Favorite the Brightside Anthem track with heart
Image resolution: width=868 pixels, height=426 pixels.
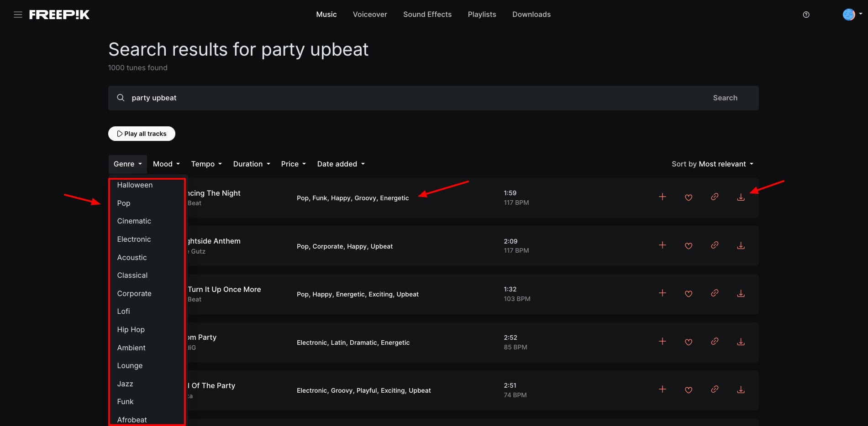689,246
